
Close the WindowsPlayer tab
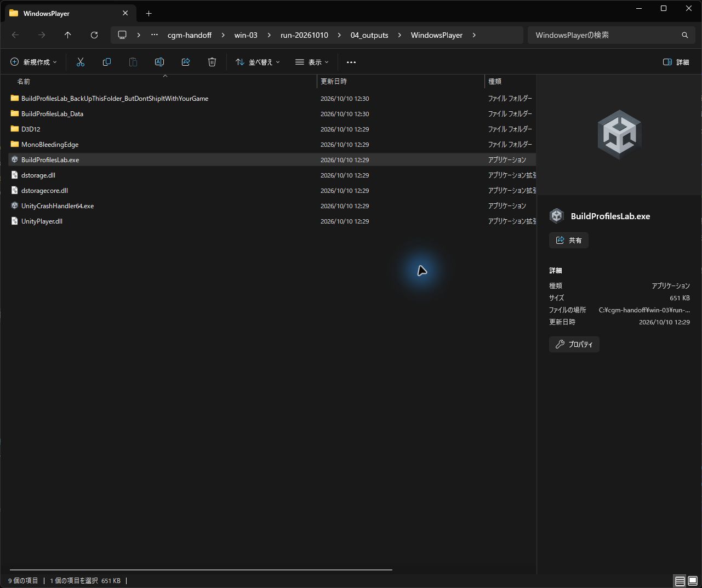[125, 13]
